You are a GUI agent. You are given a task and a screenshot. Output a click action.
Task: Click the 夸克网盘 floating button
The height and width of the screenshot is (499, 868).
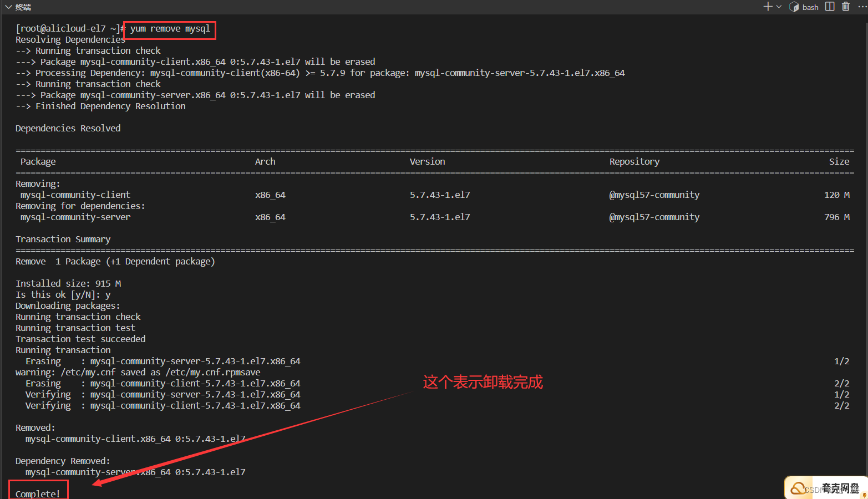[826, 487]
